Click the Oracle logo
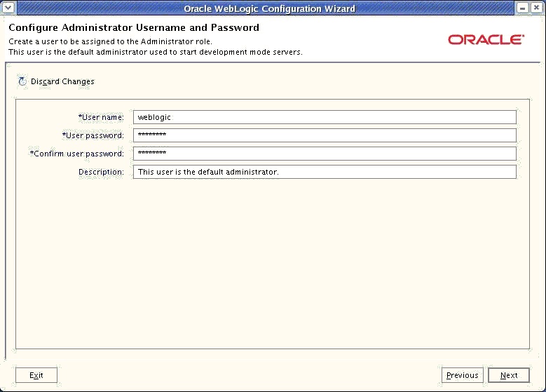 [x=486, y=40]
